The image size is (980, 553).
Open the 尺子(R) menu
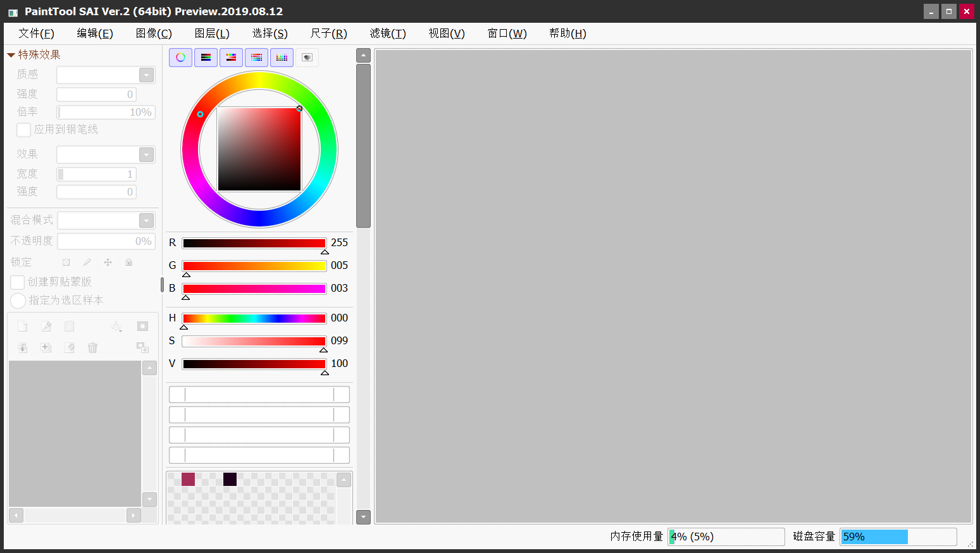(329, 34)
